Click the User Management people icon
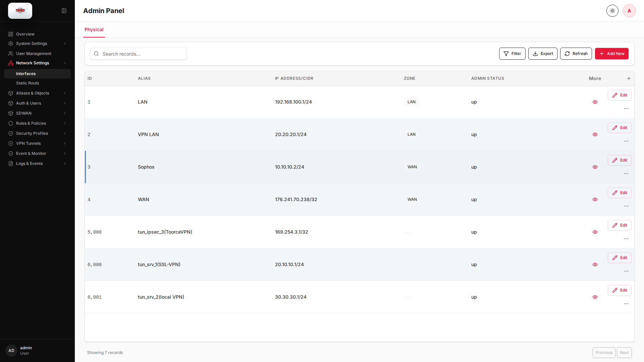This screenshot has height=362, width=644. point(11,54)
